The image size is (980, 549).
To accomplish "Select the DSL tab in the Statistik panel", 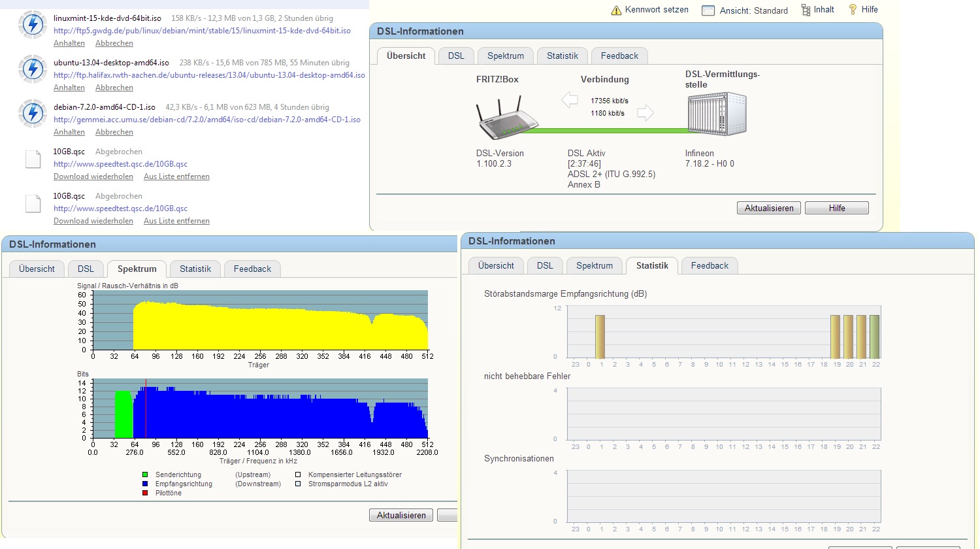I will point(545,265).
